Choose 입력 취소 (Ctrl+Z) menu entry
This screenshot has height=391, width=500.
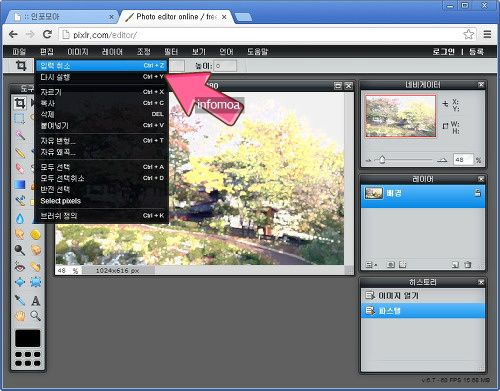point(102,65)
